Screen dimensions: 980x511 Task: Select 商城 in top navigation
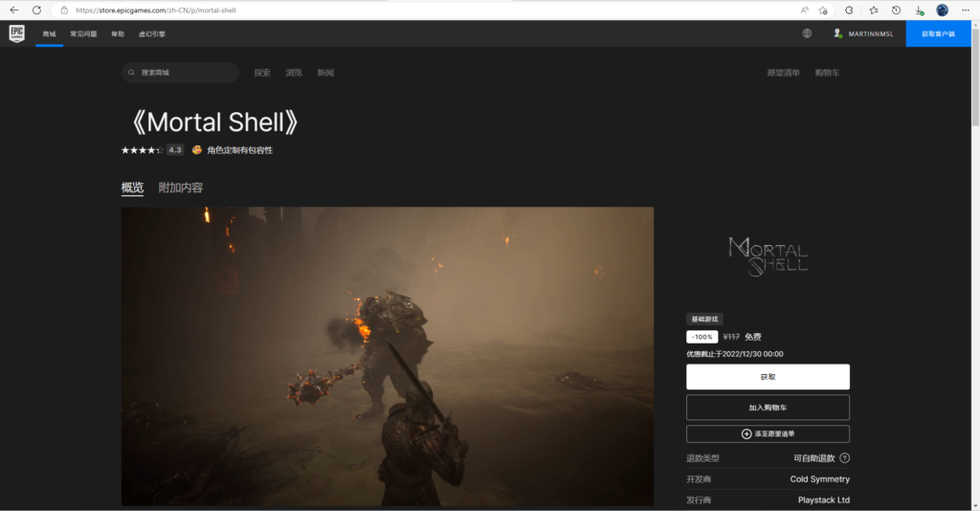[50, 33]
